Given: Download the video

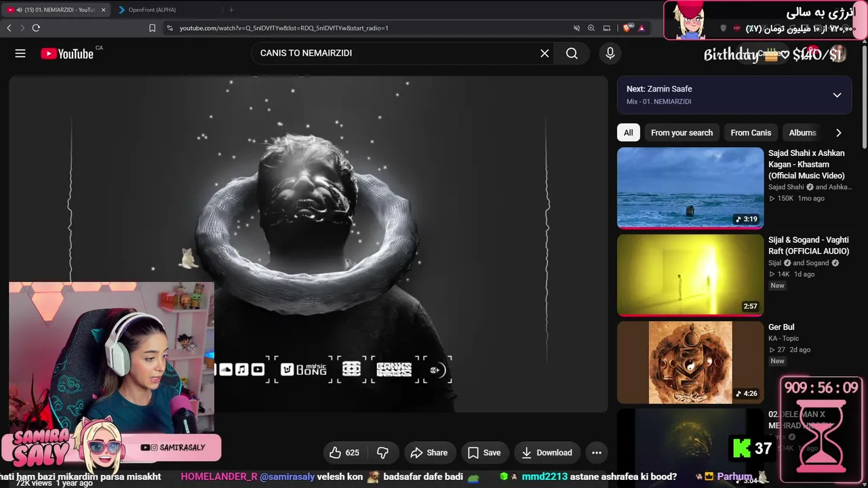Looking at the screenshot, I should 547,453.
